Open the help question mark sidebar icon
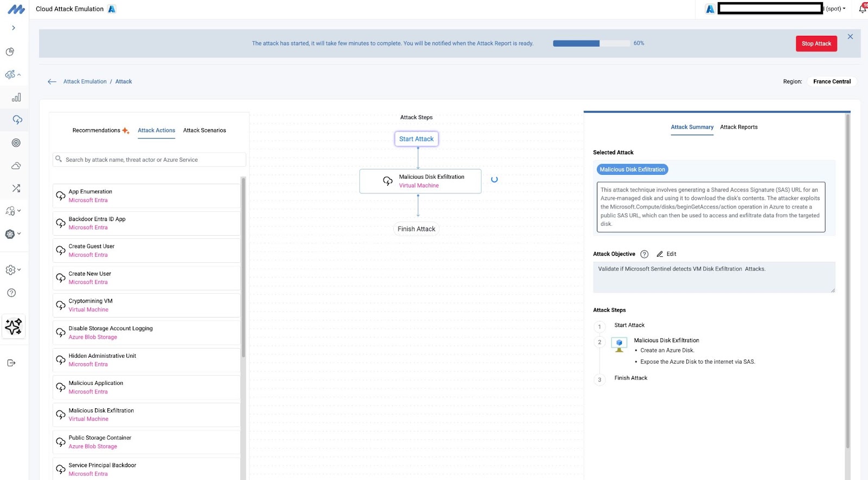 click(11, 293)
